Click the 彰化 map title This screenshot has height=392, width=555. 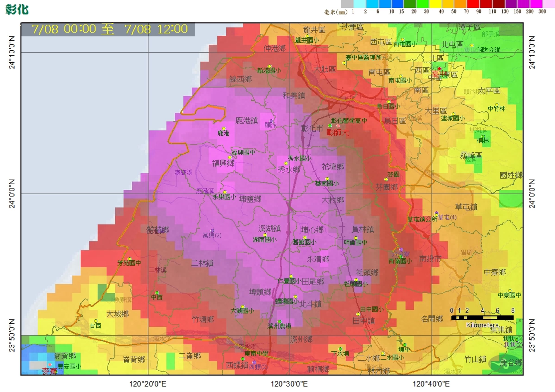pos(17,10)
